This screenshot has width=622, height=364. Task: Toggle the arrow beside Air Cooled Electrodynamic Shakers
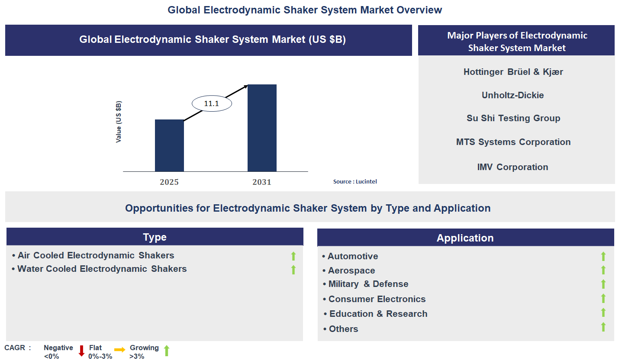pos(293,256)
